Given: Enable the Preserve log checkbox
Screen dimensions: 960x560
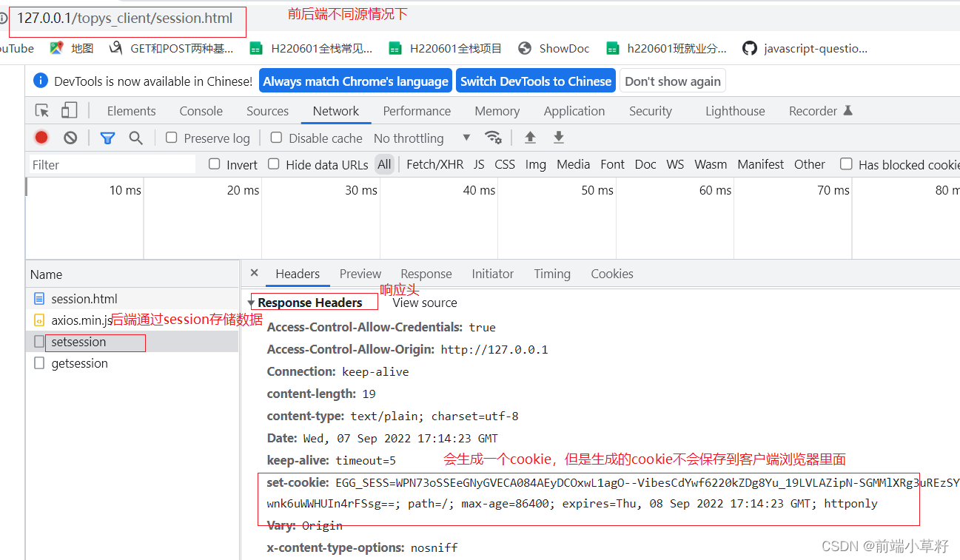Looking at the screenshot, I should pyautogui.click(x=171, y=138).
